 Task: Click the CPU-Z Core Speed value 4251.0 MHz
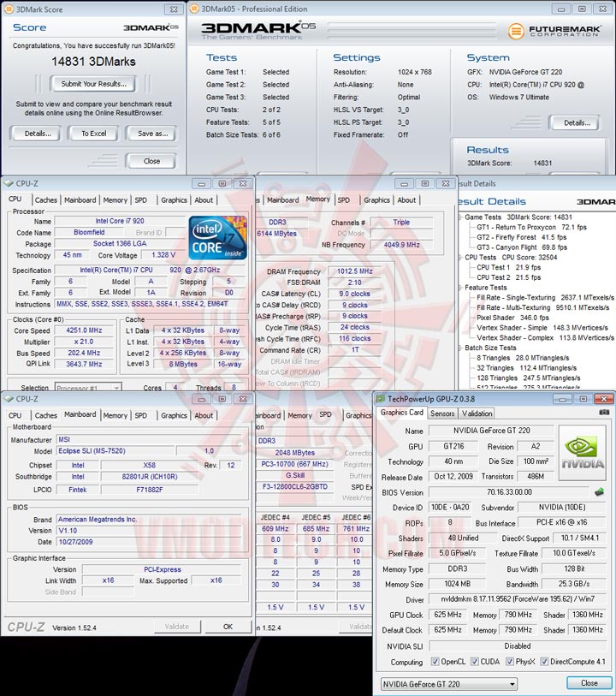(x=84, y=330)
